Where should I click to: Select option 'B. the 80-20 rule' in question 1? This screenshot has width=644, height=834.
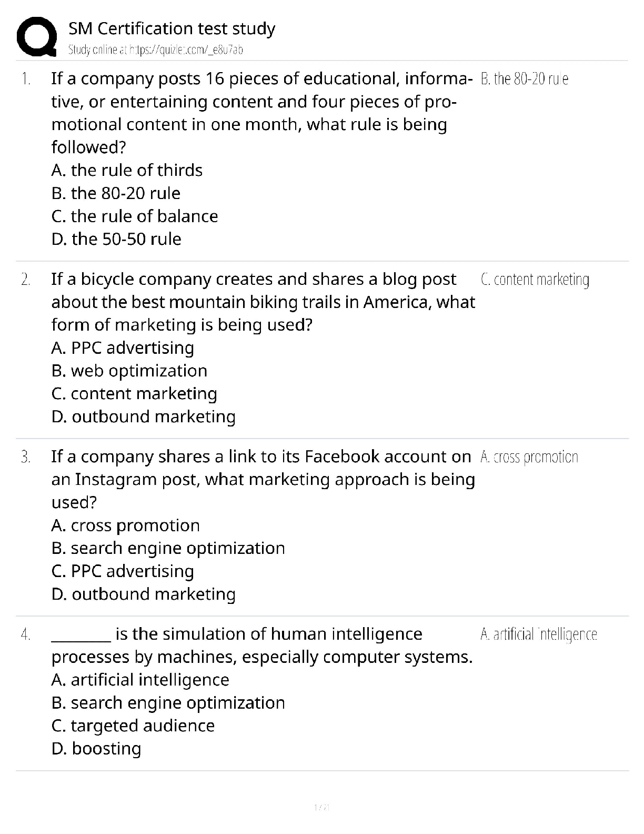[x=116, y=193]
